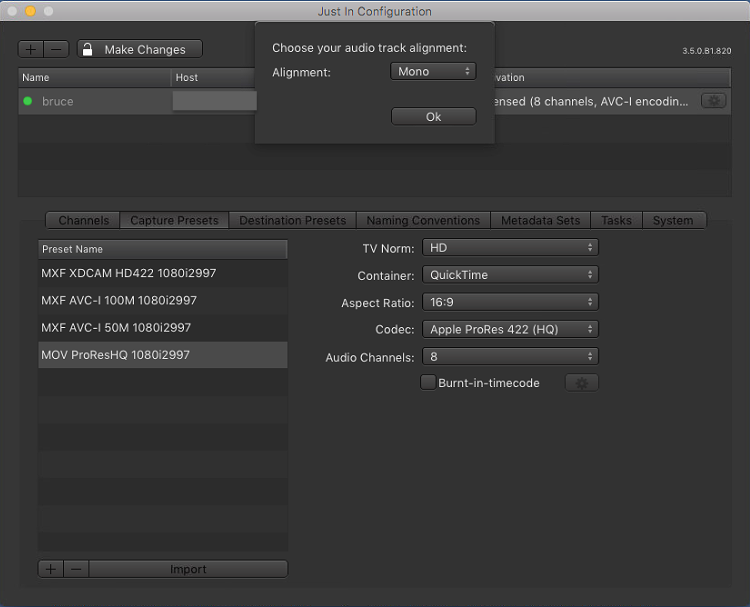Select the MXF XDCAM HD422 1080i2997 preset

163,273
